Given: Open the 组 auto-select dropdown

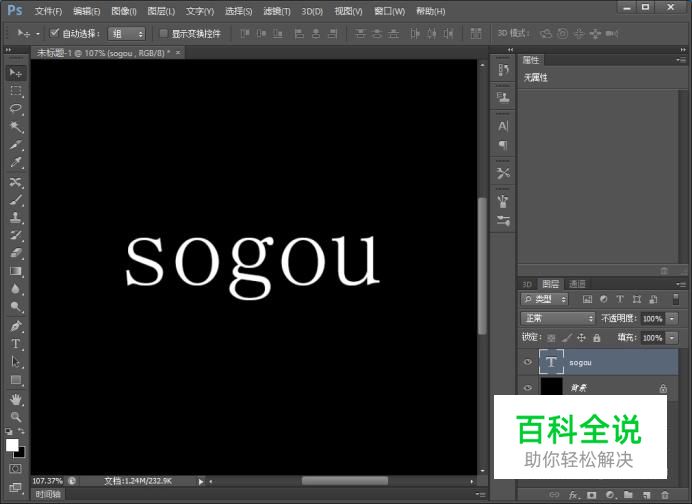Looking at the screenshot, I should [x=127, y=34].
